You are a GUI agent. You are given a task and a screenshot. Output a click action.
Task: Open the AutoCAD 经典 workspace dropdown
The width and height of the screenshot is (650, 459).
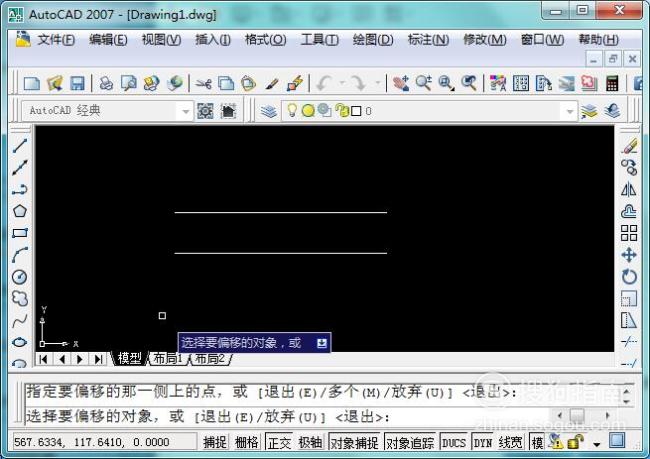click(x=185, y=111)
